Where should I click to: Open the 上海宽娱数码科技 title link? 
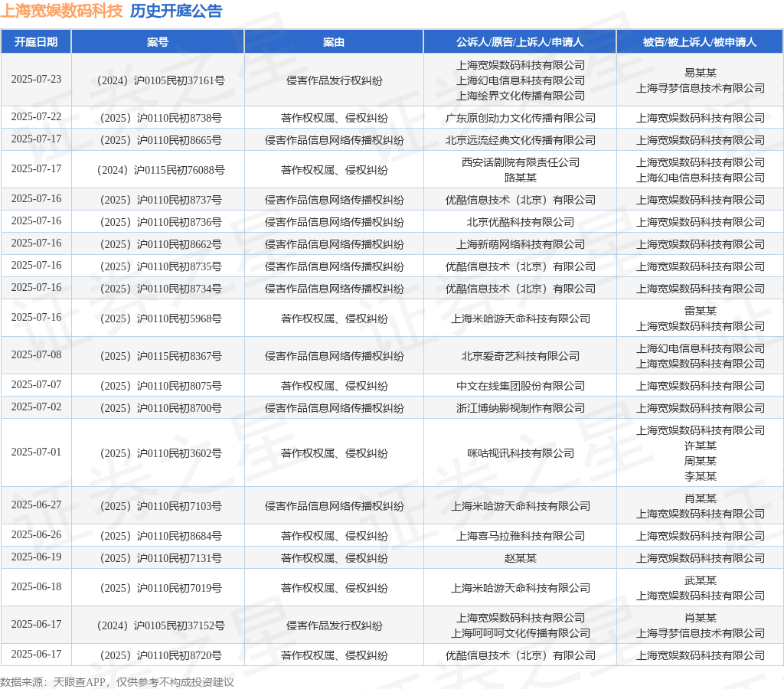click(x=61, y=11)
